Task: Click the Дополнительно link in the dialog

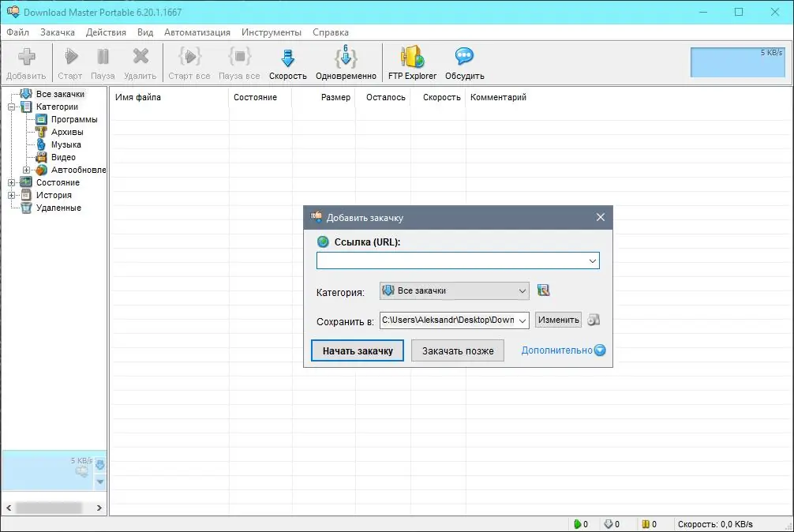Action: pos(558,350)
